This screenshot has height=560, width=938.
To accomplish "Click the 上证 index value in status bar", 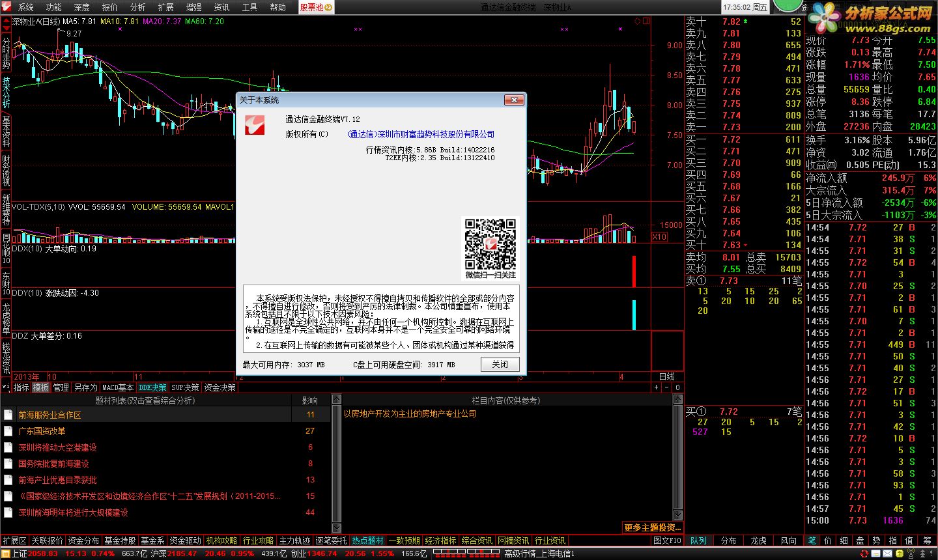I will pyautogui.click(x=43, y=553).
